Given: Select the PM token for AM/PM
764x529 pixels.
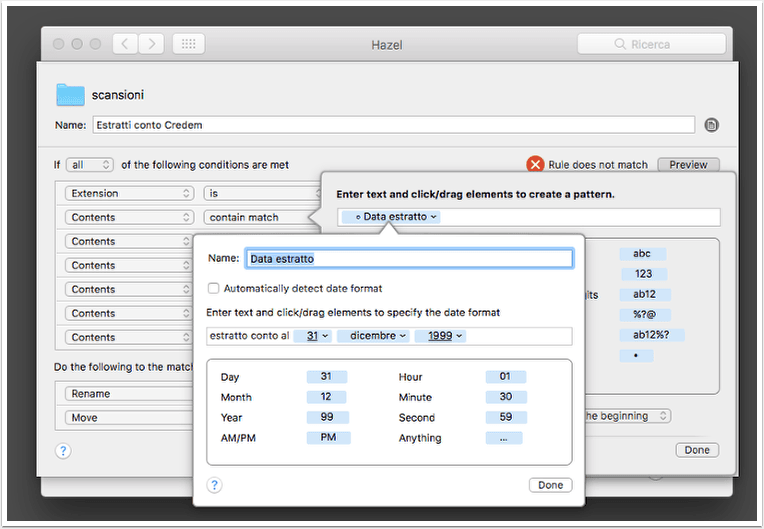Looking at the screenshot, I should [328, 438].
